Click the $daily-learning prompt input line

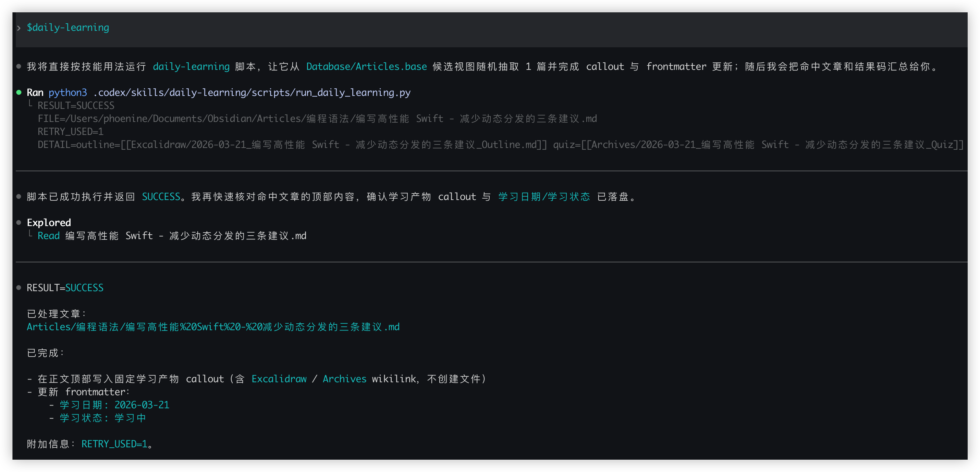[x=68, y=28]
